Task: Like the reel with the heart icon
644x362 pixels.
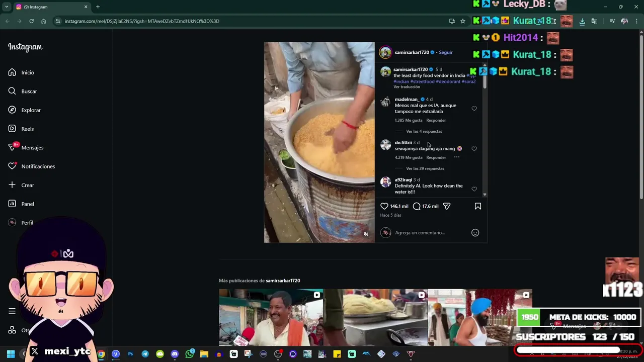Action: pos(384,206)
